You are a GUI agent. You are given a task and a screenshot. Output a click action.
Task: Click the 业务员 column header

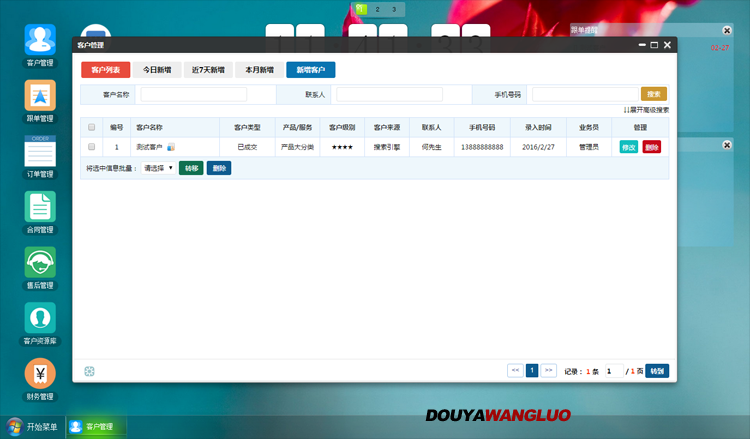pos(589,127)
